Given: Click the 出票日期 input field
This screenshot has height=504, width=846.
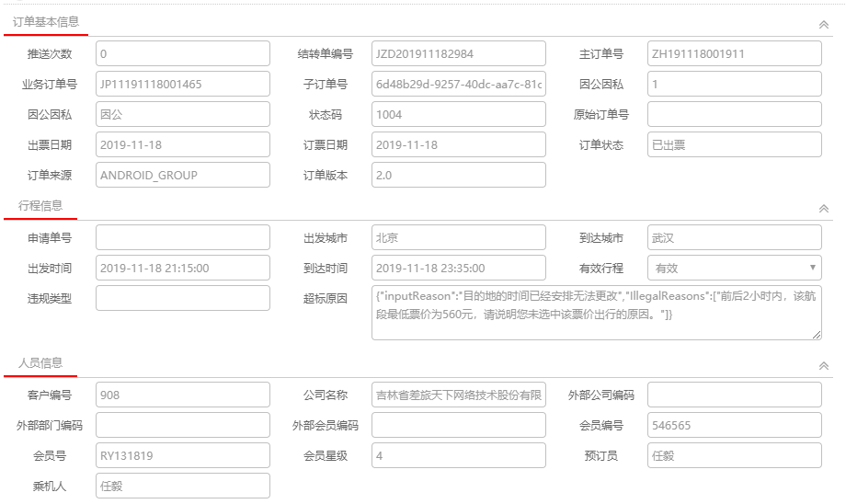Looking at the screenshot, I should 183,144.
